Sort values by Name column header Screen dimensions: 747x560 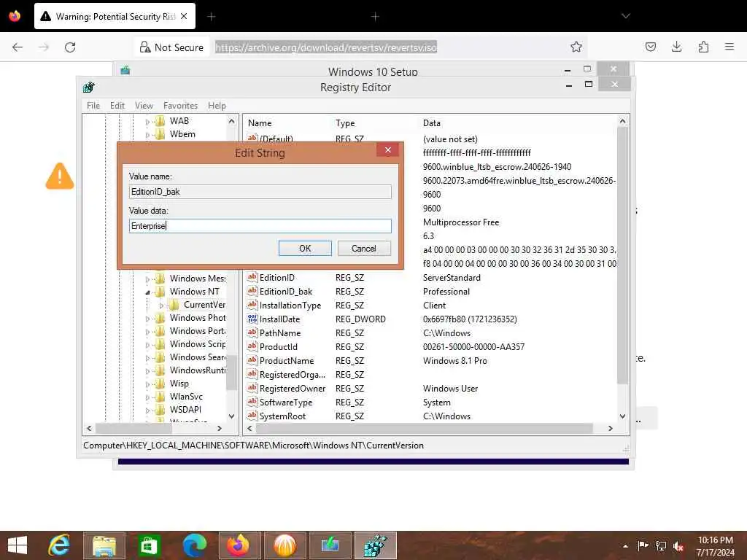pyautogui.click(x=260, y=122)
